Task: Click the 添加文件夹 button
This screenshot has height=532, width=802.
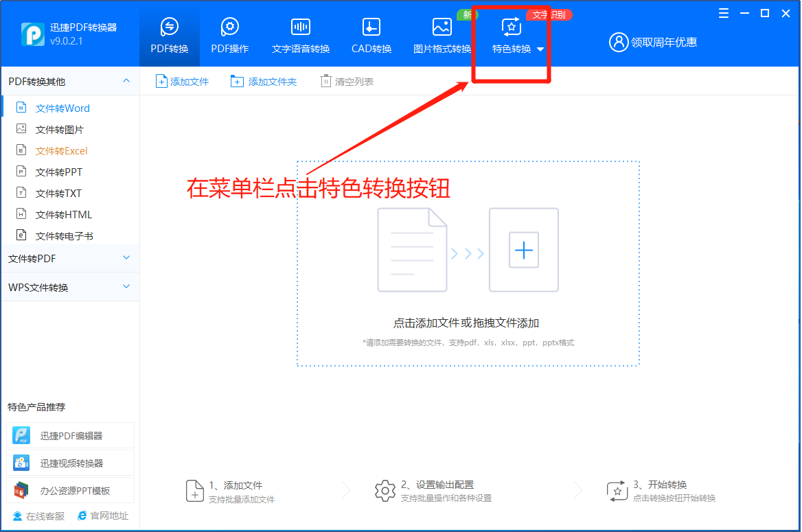Action: coord(264,81)
